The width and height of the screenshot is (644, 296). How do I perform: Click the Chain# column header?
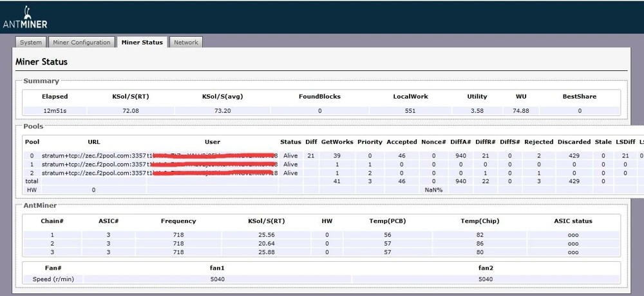pos(52,221)
